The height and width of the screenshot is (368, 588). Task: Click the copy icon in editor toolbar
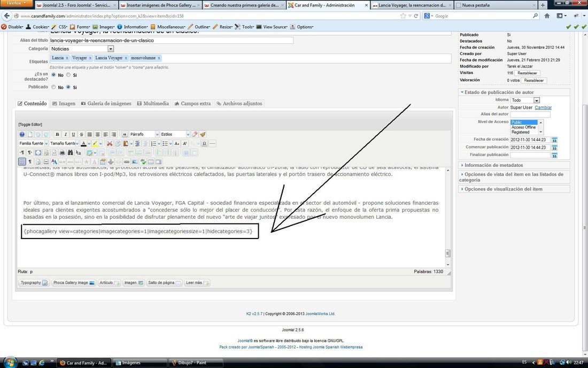point(118,143)
